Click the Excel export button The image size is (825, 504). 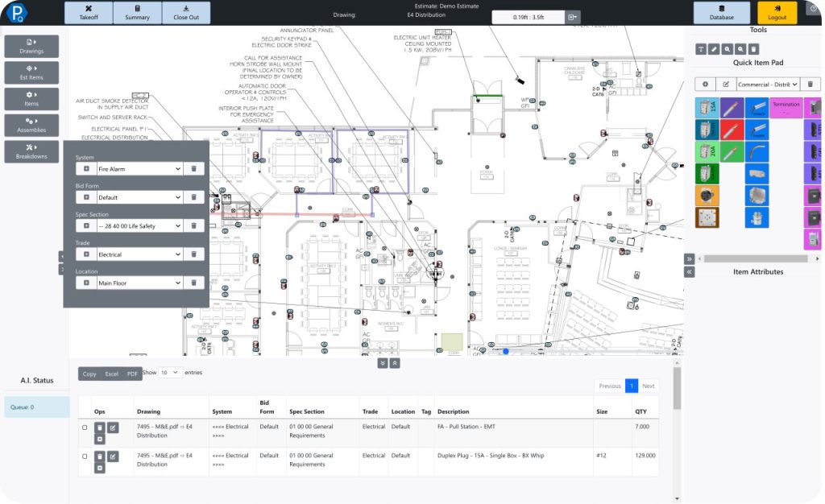pyautogui.click(x=111, y=374)
